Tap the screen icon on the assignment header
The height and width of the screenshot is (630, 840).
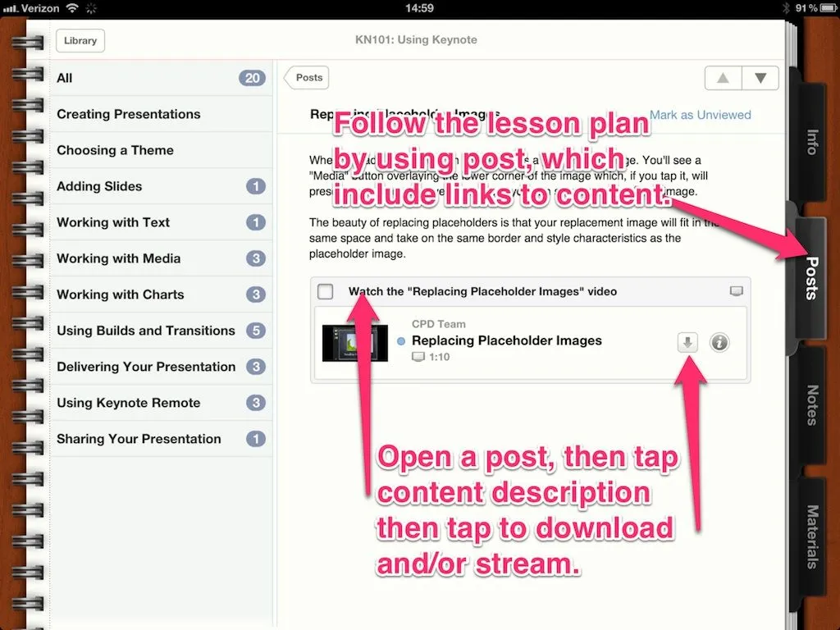tap(736, 291)
